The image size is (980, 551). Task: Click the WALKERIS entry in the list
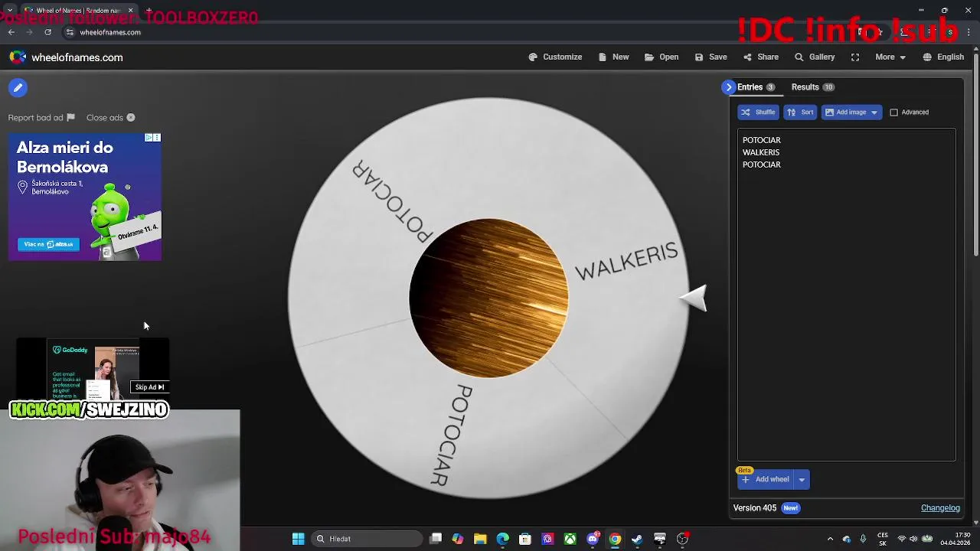click(760, 152)
